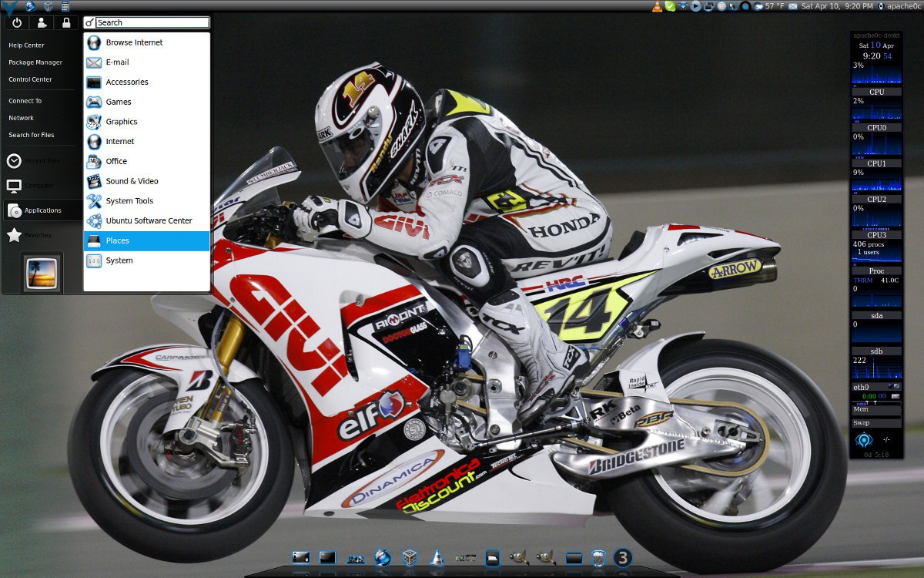Click the first terminal window icon in dock
The image size is (924, 578).
click(301, 556)
